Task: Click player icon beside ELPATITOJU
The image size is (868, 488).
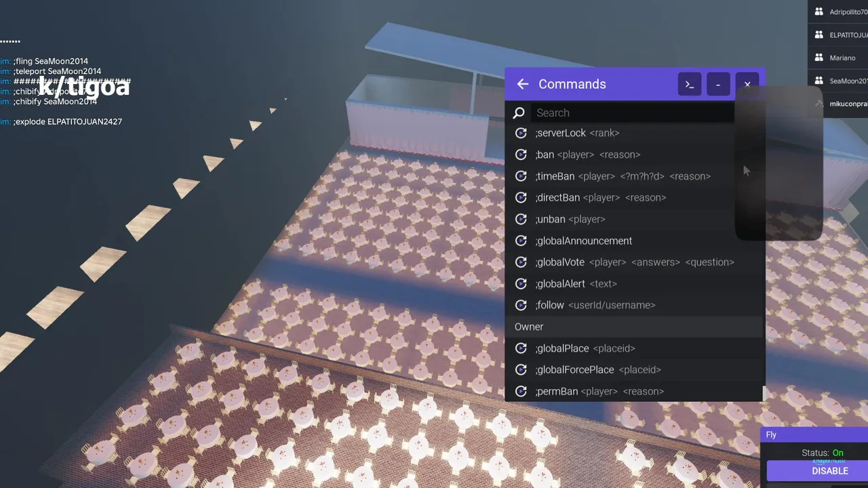Action: (818, 35)
